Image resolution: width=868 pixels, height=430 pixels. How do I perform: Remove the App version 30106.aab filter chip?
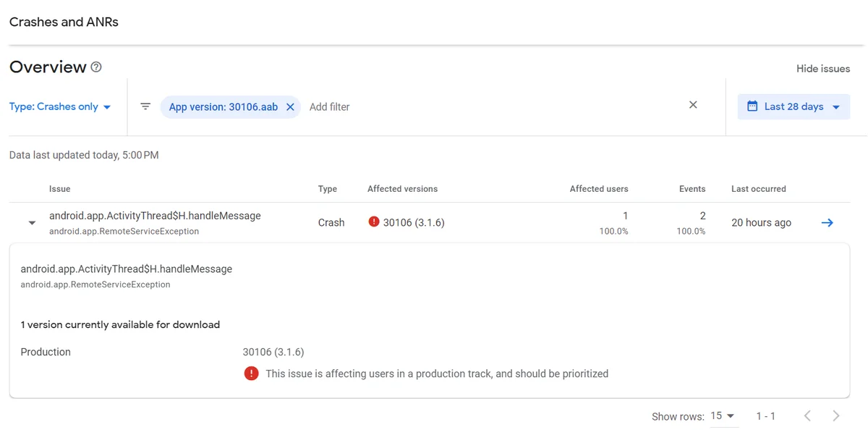click(290, 106)
